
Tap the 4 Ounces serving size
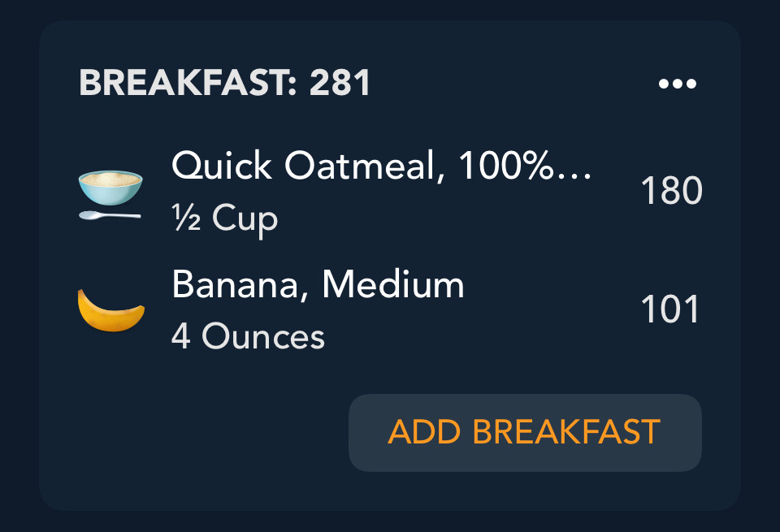point(248,336)
